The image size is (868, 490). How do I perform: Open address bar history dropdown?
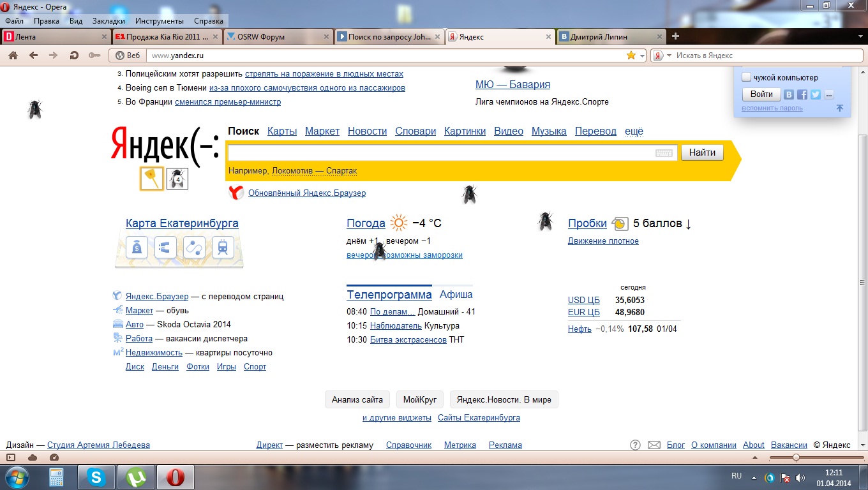pos(642,56)
